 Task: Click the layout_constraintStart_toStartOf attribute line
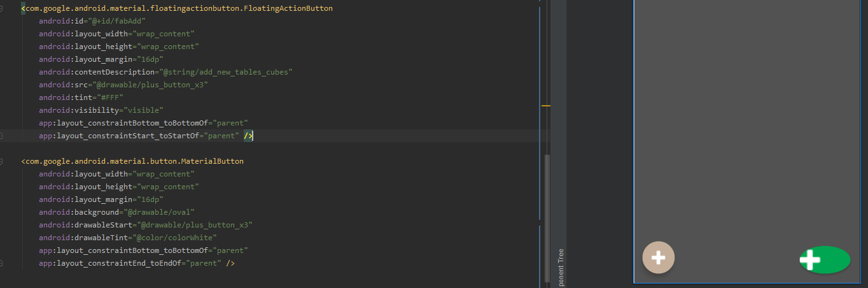139,136
